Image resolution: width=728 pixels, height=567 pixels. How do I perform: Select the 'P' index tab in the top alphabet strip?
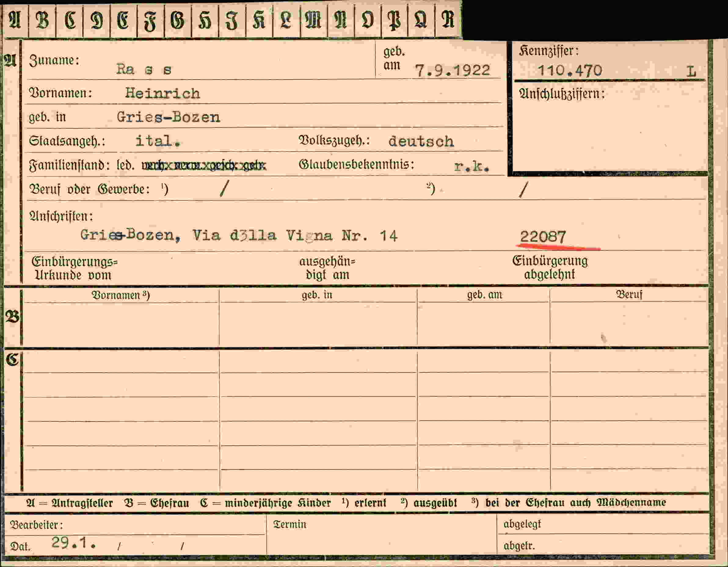click(x=394, y=20)
